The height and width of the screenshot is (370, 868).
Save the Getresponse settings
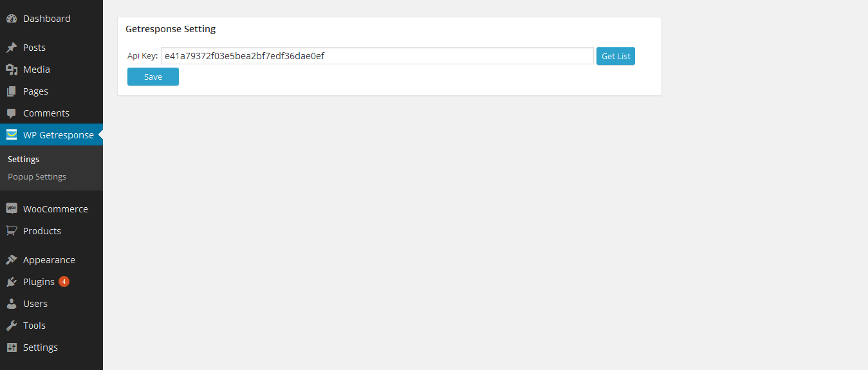(x=153, y=77)
